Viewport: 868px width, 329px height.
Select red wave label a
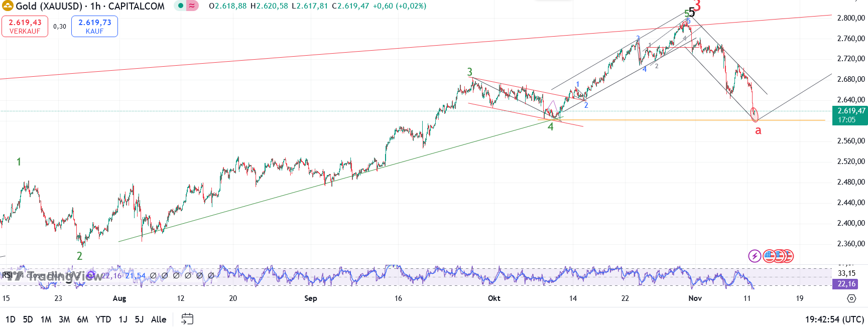[x=758, y=130]
